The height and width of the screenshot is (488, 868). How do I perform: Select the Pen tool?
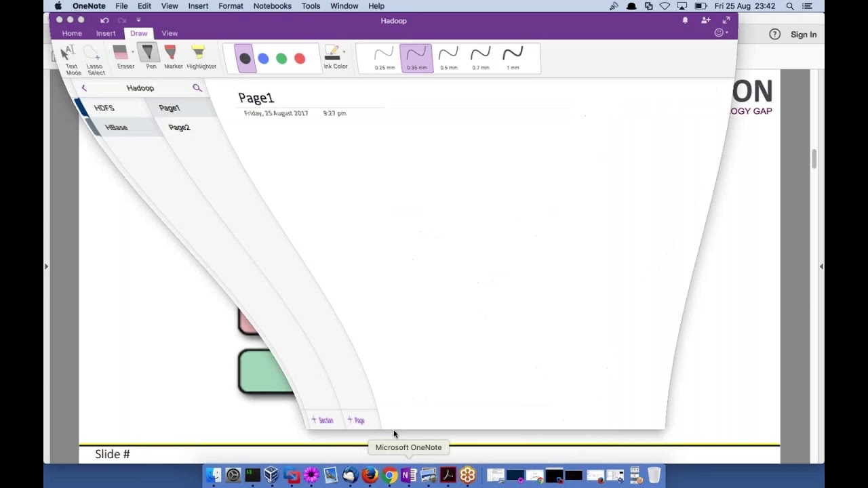pos(150,58)
